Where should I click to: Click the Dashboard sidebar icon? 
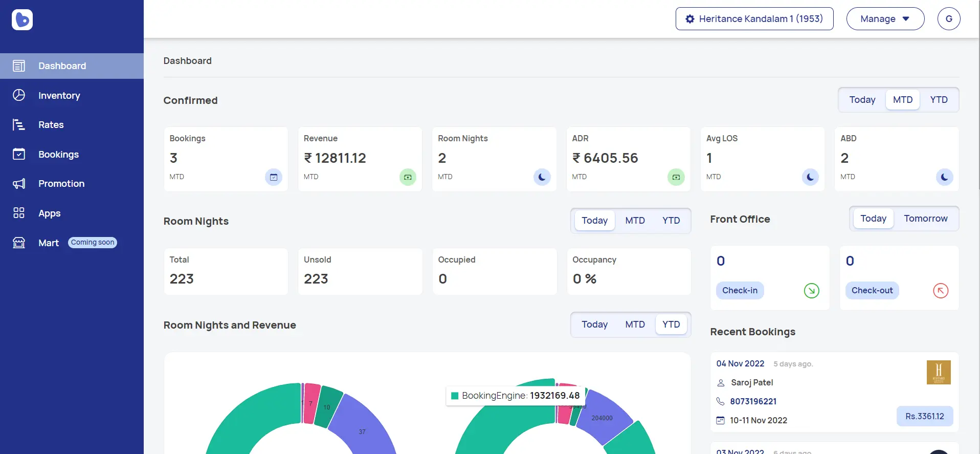coord(19,66)
